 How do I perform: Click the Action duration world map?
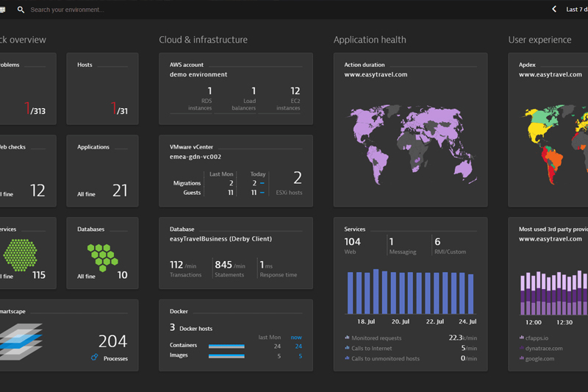[x=411, y=145]
